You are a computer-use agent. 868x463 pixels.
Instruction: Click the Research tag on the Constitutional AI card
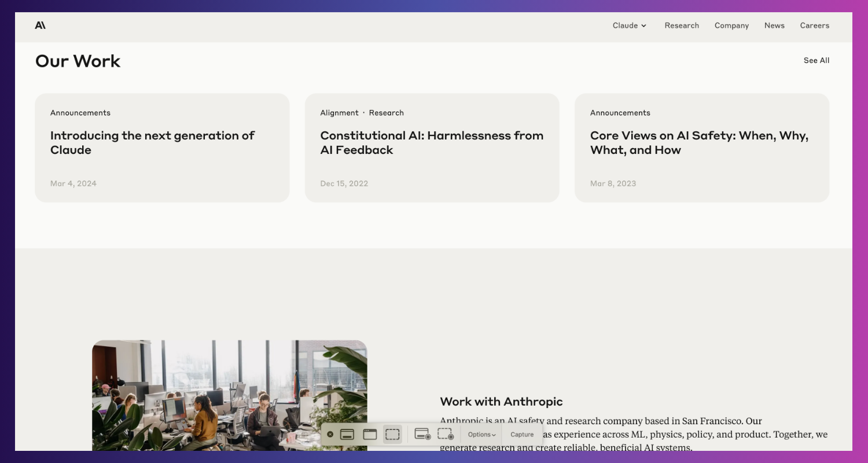(387, 113)
